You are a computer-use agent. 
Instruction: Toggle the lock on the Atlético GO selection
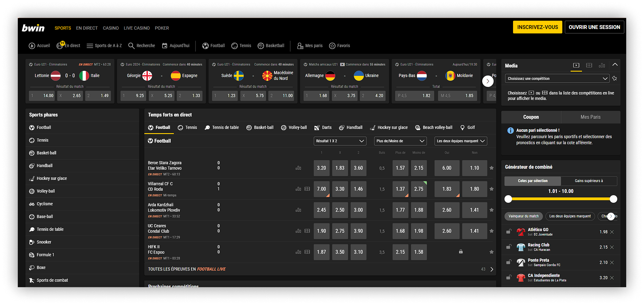coord(509,231)
